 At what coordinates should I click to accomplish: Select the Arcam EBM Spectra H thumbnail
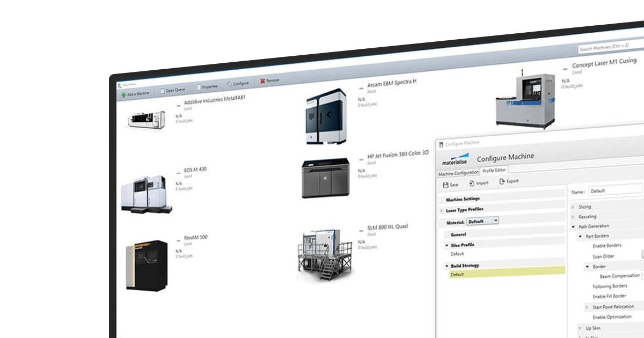coord(326,116)
